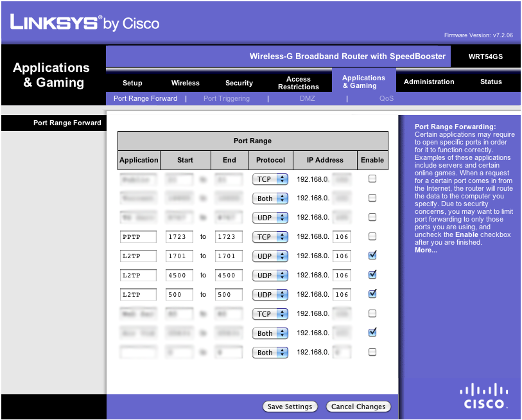
Task: Tick Enable in UDP row just above PPTP
Action: (x=372, y=217)
